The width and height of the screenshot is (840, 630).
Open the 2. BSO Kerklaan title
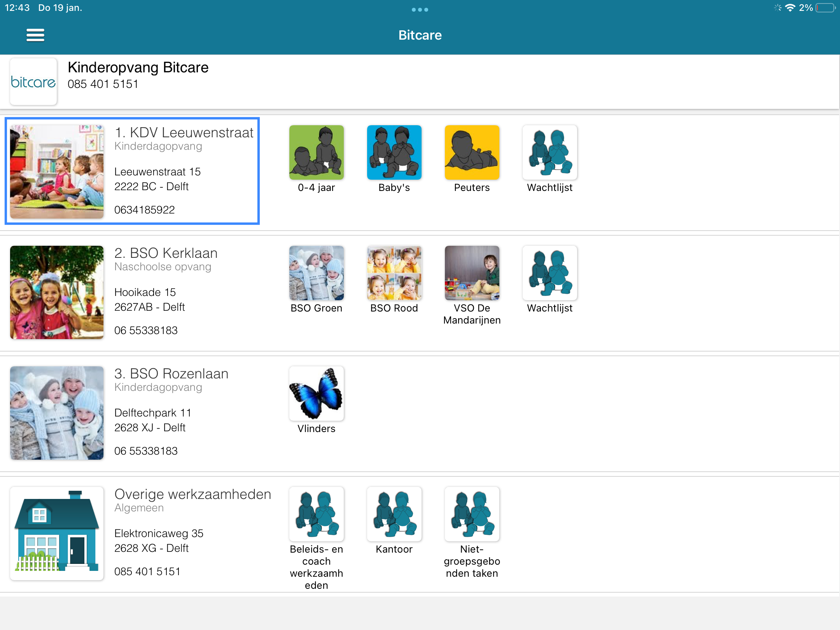pyautogui.click(x=166, y=253)
